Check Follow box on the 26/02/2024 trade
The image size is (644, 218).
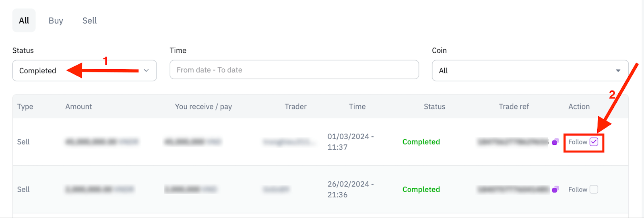(594, 189)
